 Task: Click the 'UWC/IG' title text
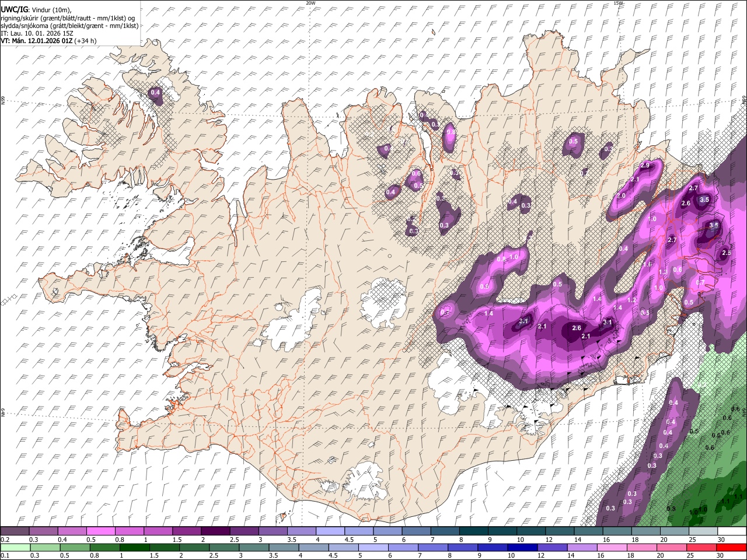[13, 9]
